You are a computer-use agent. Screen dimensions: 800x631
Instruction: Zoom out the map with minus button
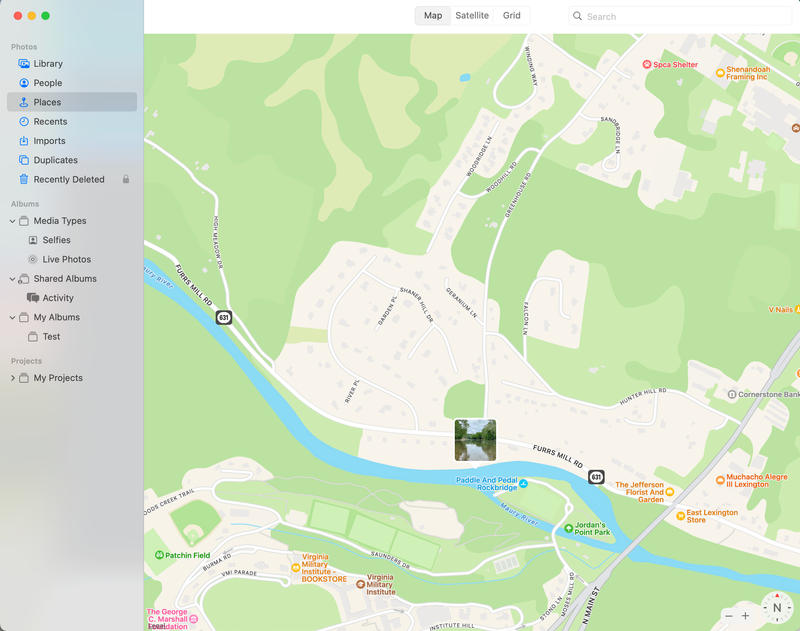pos(729,616)
